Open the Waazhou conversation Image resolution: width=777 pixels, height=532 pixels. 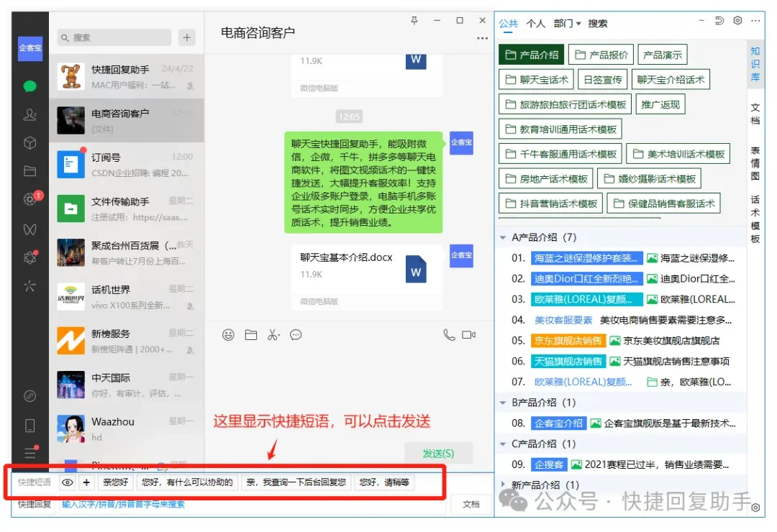click(x=127, y=429)
